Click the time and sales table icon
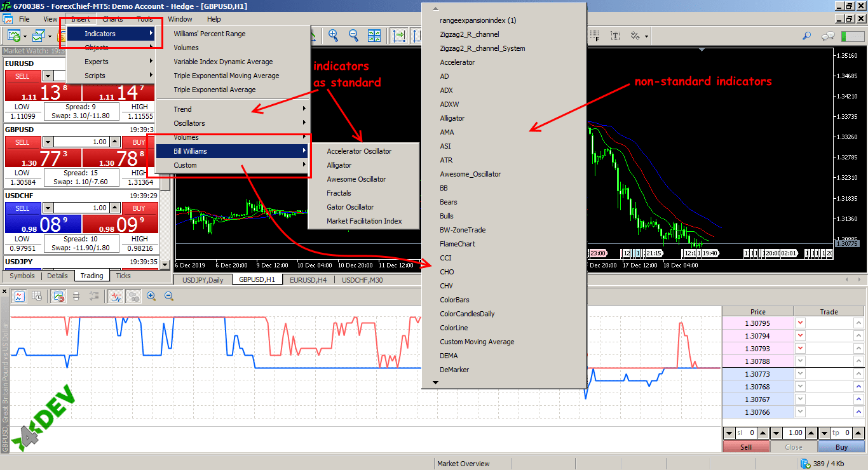This screenshot has height=470, width=868. [37, 296]
